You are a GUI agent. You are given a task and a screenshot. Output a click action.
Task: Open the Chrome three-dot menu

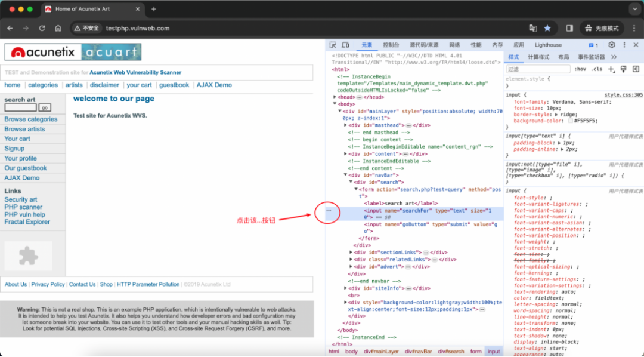coord(634,29)
